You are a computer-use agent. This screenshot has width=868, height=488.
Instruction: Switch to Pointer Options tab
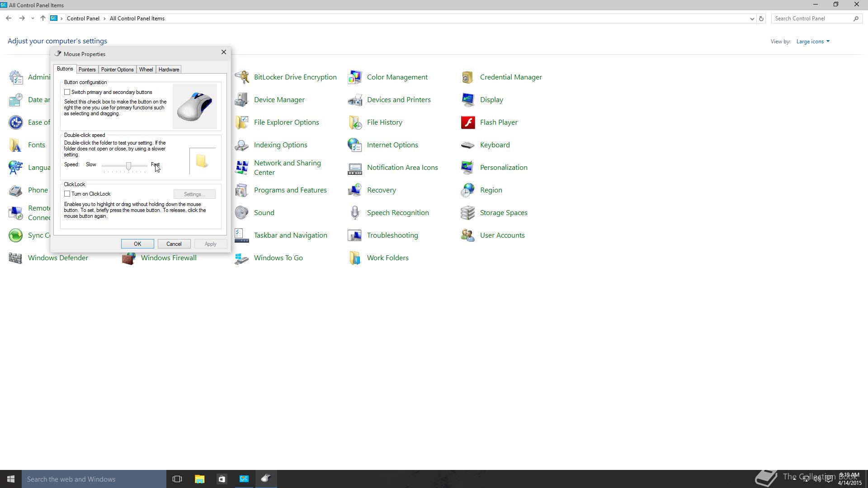tap(117, 70)
